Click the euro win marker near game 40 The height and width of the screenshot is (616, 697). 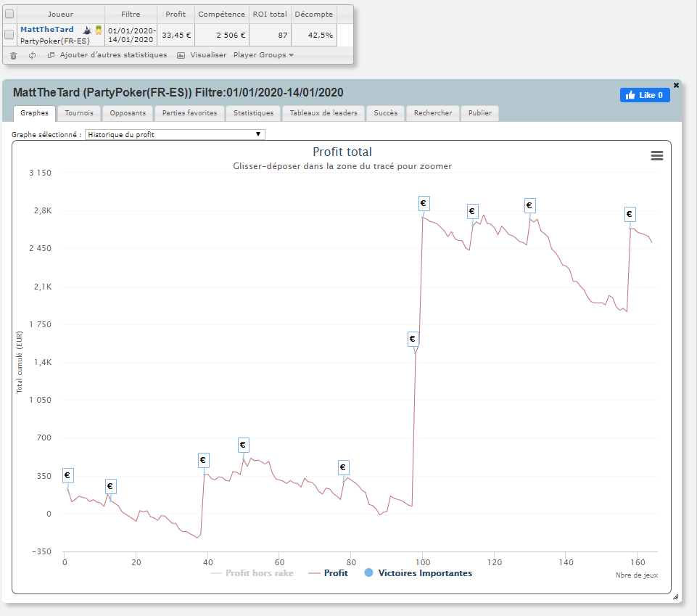click(x=203, y=460)
